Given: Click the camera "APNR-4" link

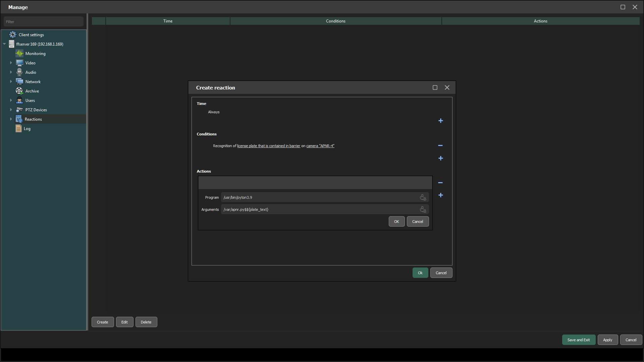Looking at the screenshot, I should coord(320,146).
